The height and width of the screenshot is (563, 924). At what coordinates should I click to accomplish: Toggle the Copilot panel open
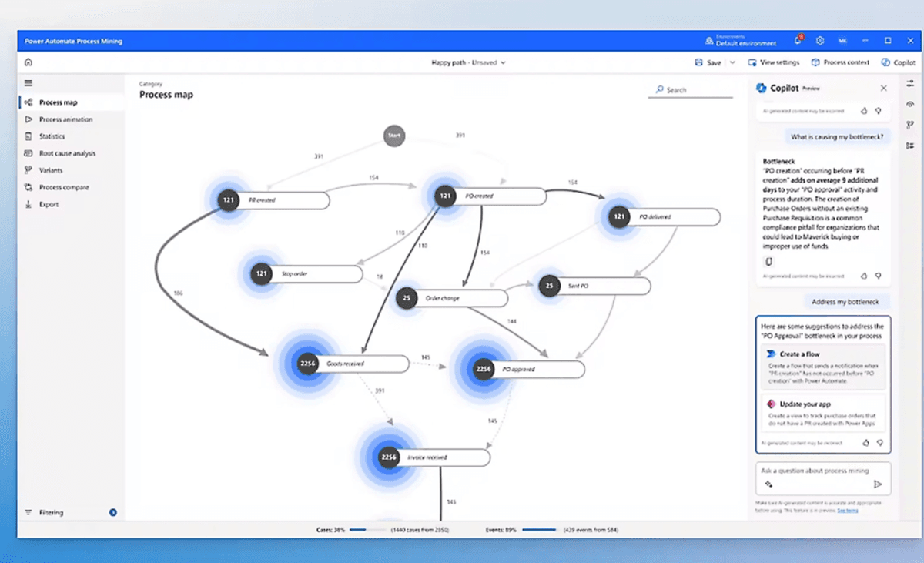coord(898,62)
